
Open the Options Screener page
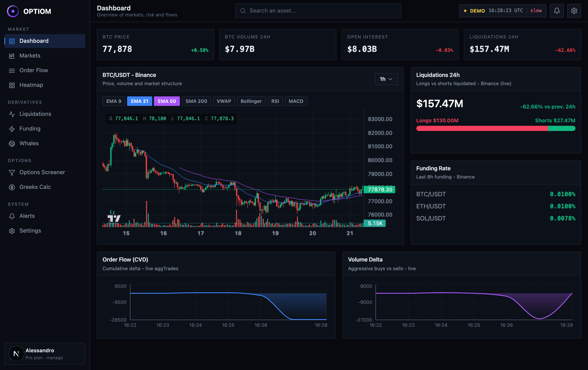[x=45, y=172]
